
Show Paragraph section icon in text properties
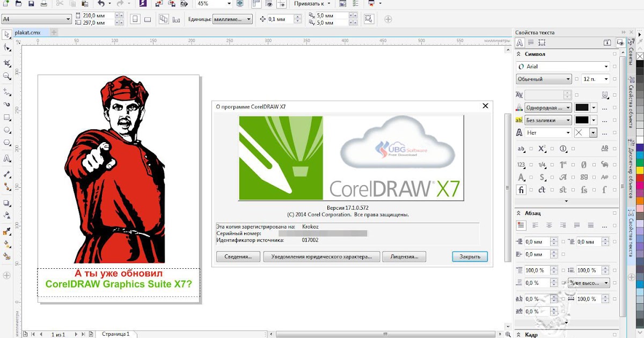(x=530, y=42)
